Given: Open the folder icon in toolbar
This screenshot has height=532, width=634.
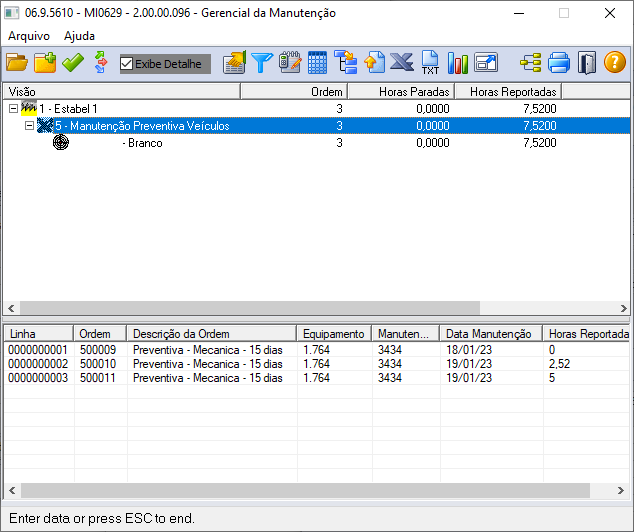Looking at the screenshot, I should tap(17, 63).
